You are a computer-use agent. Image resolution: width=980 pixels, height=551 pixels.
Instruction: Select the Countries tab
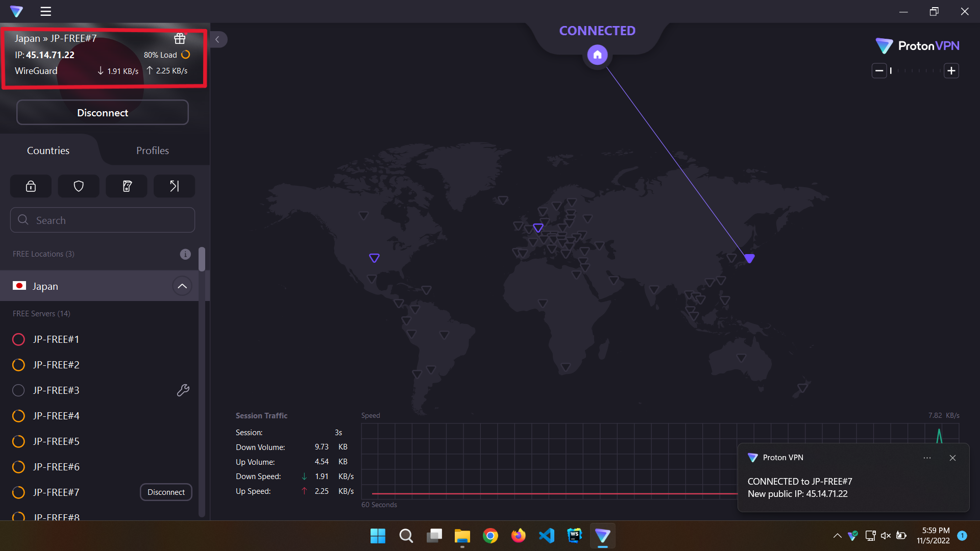[48, 151]
